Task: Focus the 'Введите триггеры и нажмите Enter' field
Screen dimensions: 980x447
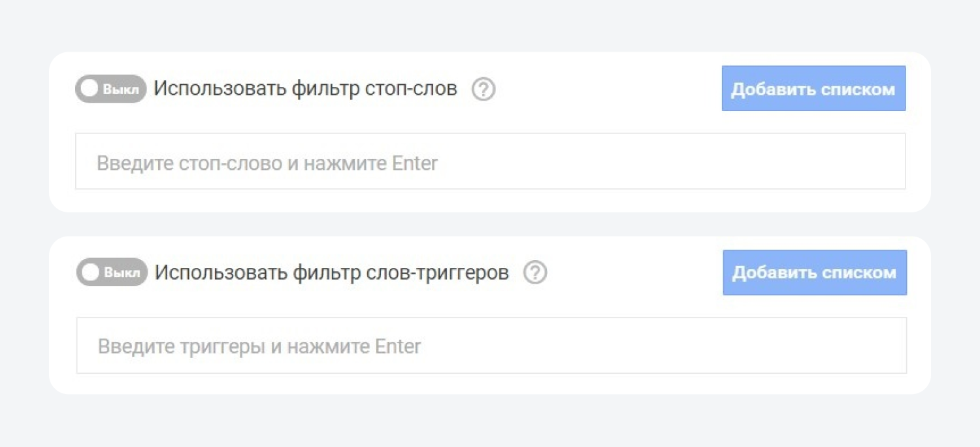Action: tap(491, 346)
